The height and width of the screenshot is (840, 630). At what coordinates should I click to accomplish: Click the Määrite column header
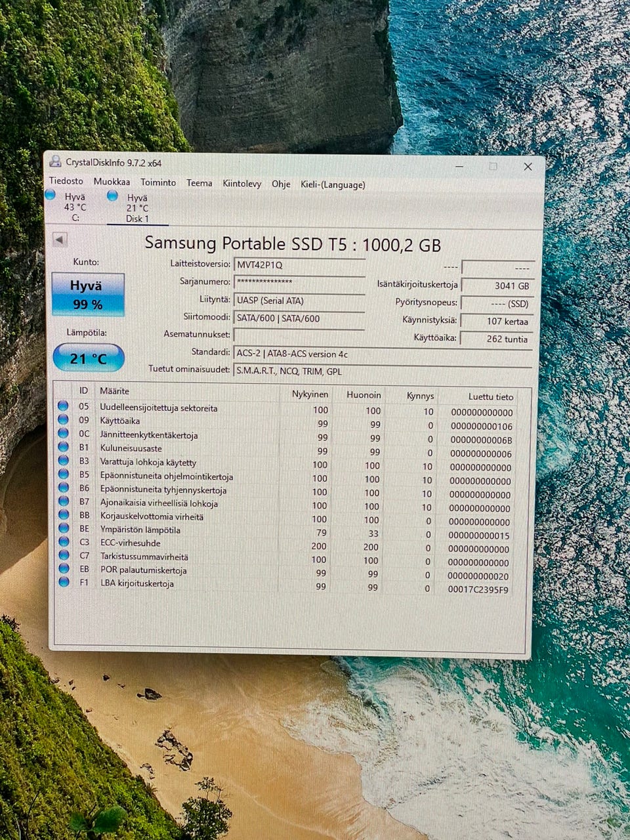(114, 390)
